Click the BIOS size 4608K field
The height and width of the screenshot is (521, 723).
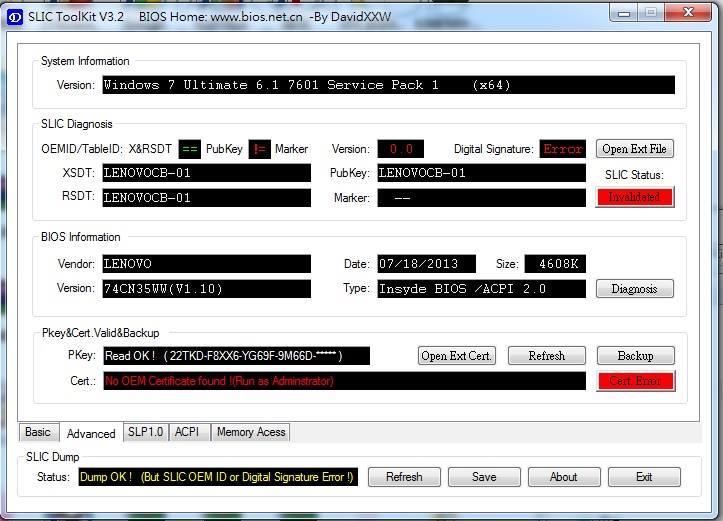coord(555,264)
